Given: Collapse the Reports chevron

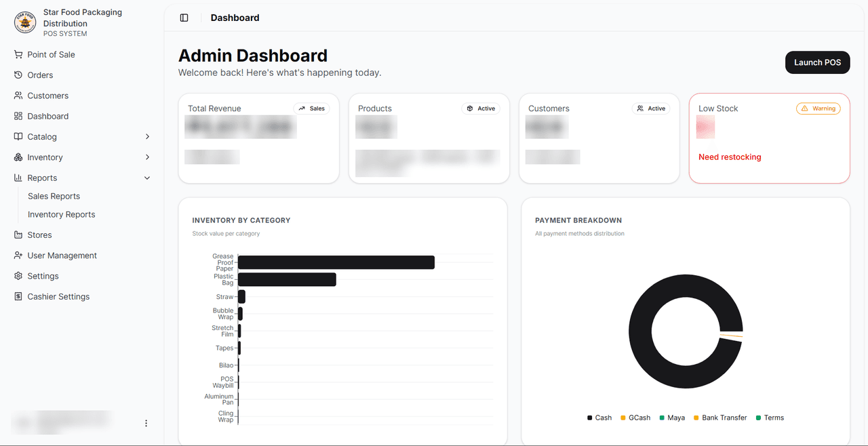Looking at the screenshot, I should 147,178.
